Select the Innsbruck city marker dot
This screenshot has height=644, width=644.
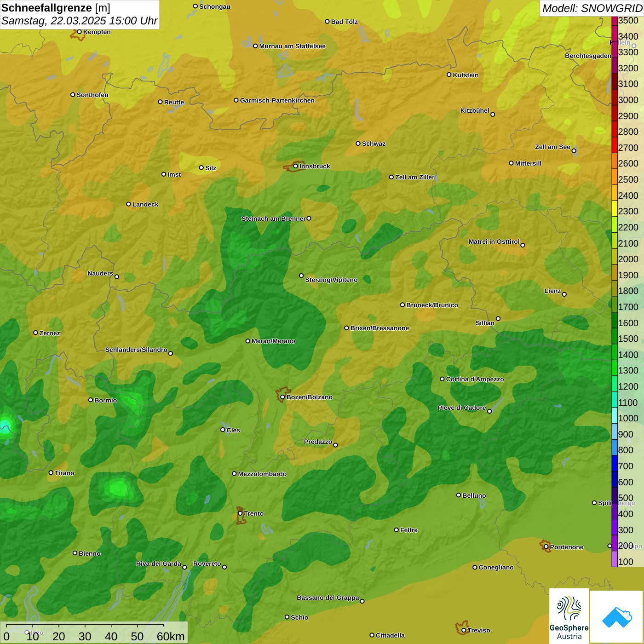(x=296, y=166)
